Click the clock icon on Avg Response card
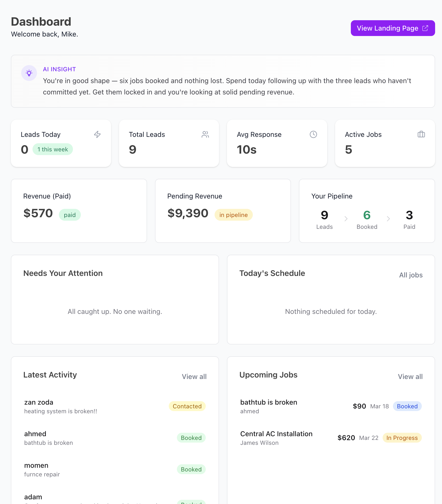 point(313,135)
